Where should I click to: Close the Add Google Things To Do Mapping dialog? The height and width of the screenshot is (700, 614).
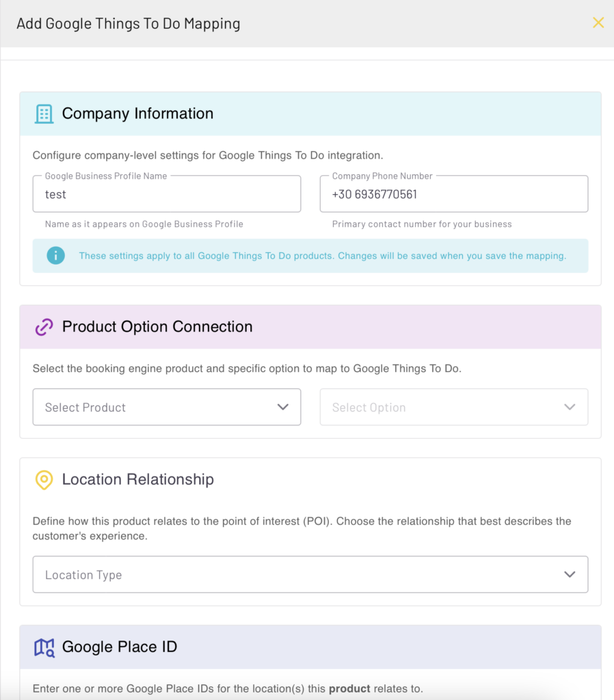click(598, 23)
